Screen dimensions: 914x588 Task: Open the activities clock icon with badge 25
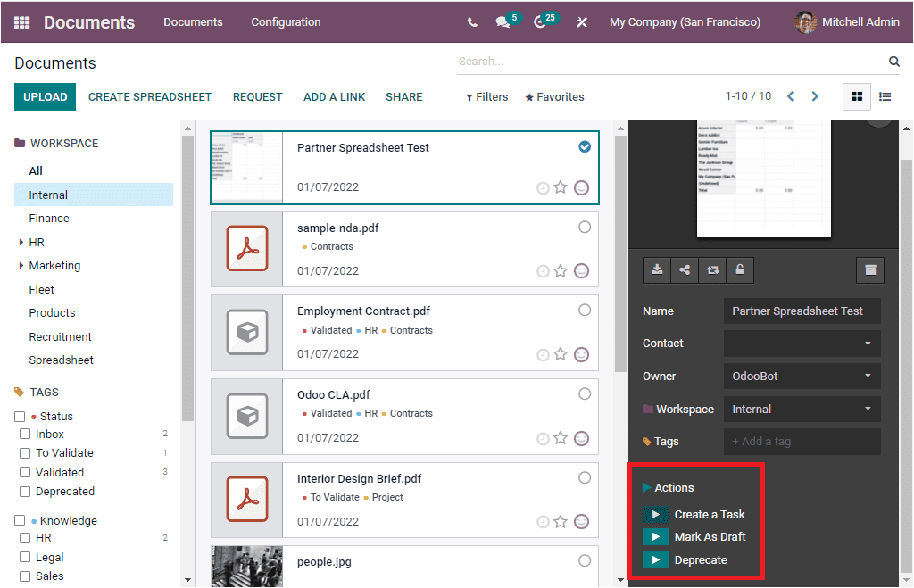click(540, 22)
